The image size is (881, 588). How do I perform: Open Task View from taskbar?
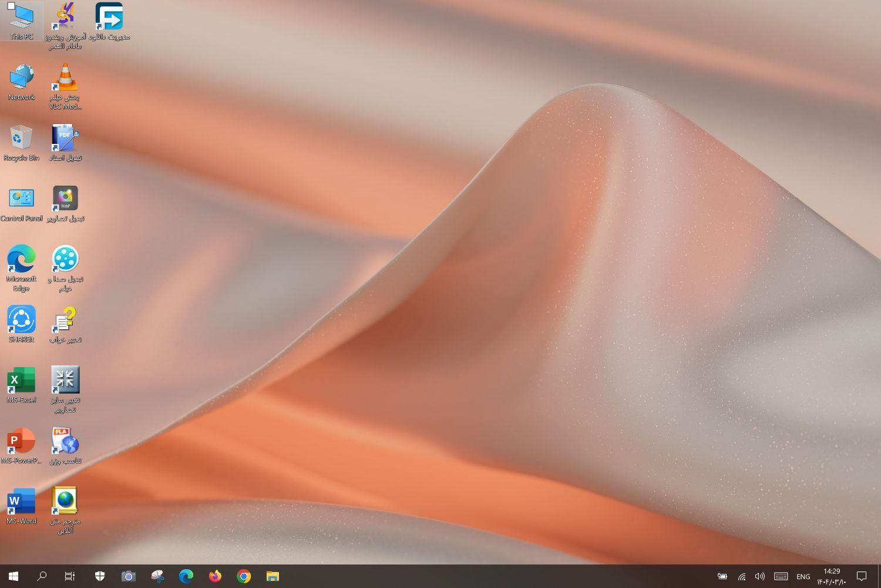coord(70,576)
